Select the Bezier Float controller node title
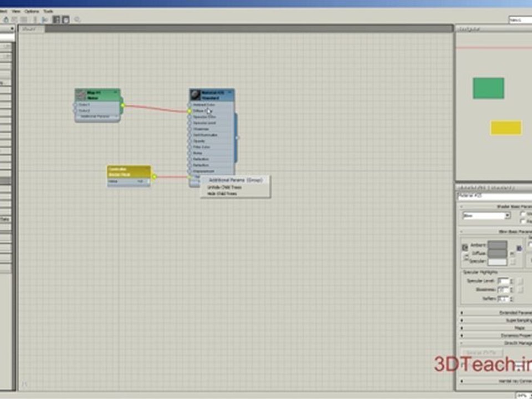532x399 pixels. coord(129,172)
